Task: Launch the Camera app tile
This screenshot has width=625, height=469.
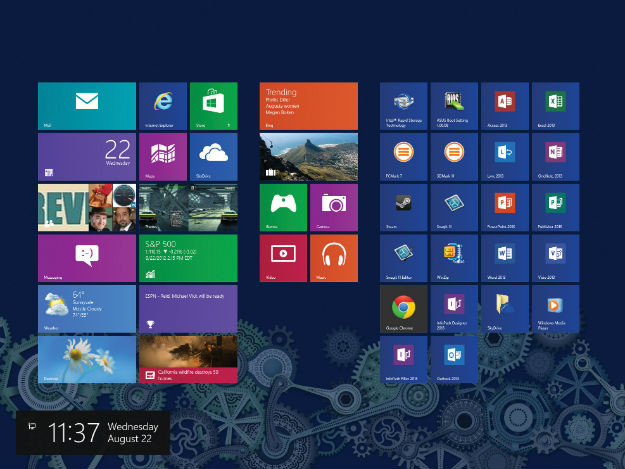Action: (333, 207)
